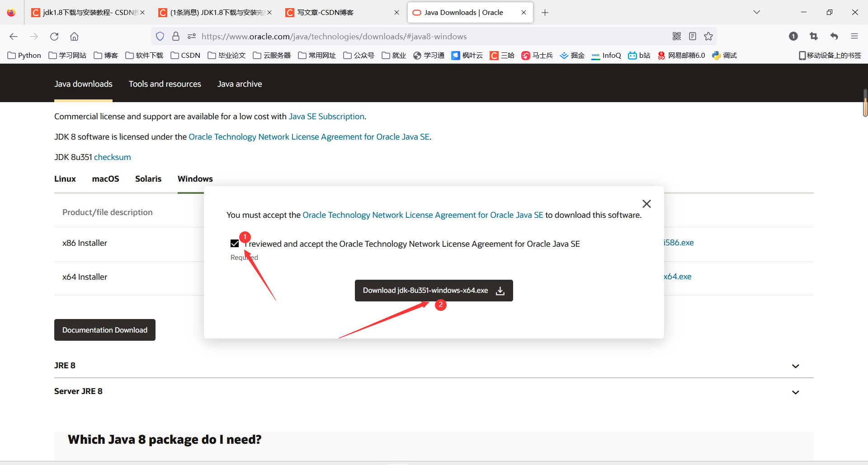Close the Java Downloads Oracle tab
The image size is (868, 465).
point(524,13)
